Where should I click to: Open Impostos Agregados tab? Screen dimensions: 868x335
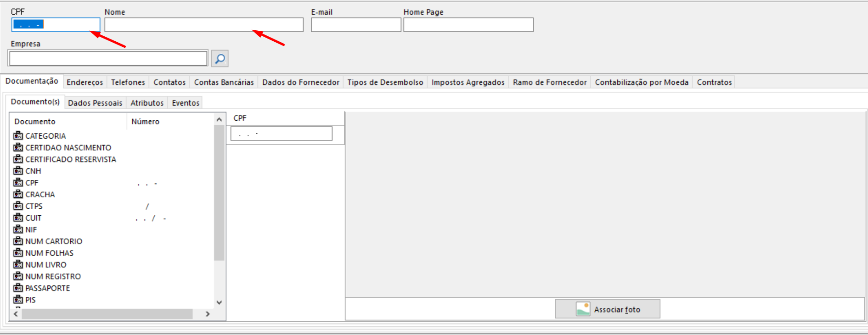[468, 82]
